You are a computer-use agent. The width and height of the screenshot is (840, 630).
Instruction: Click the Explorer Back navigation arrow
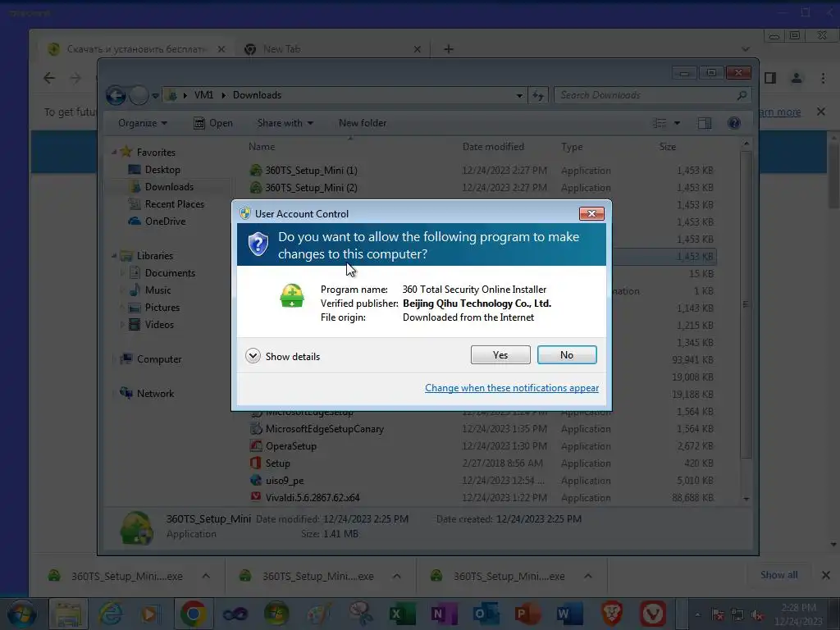[x=116, y=95]
